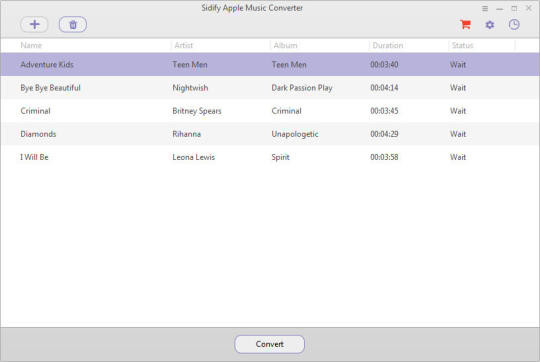Maximize the Sidify window
This screenshot has width=540, height=362.
point(514,8)
